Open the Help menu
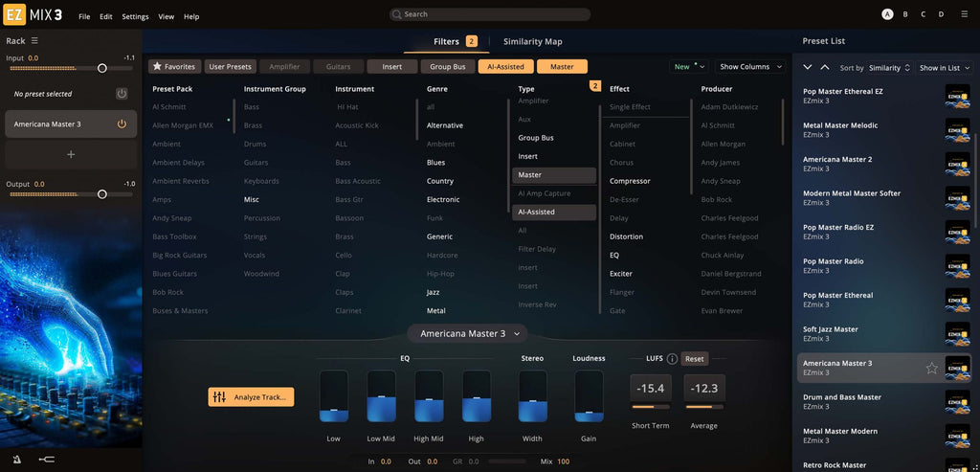Screen dimensions: 980x472 coord(191,17)
